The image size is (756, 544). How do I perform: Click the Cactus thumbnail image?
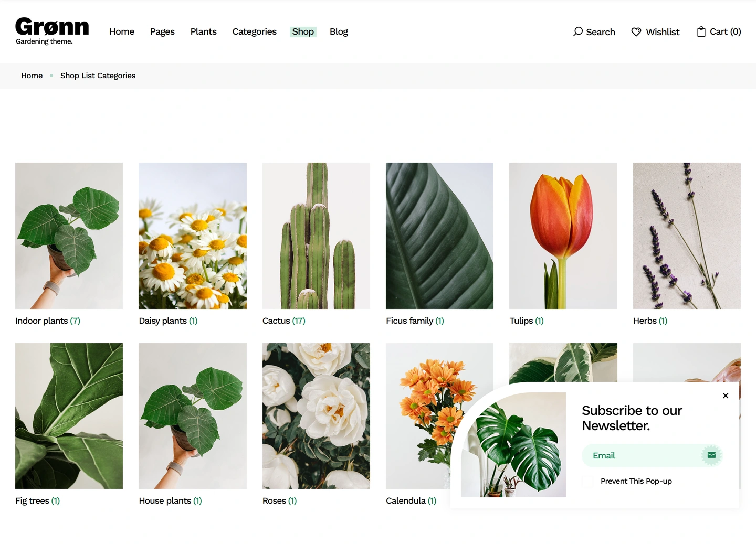[316, 236]
